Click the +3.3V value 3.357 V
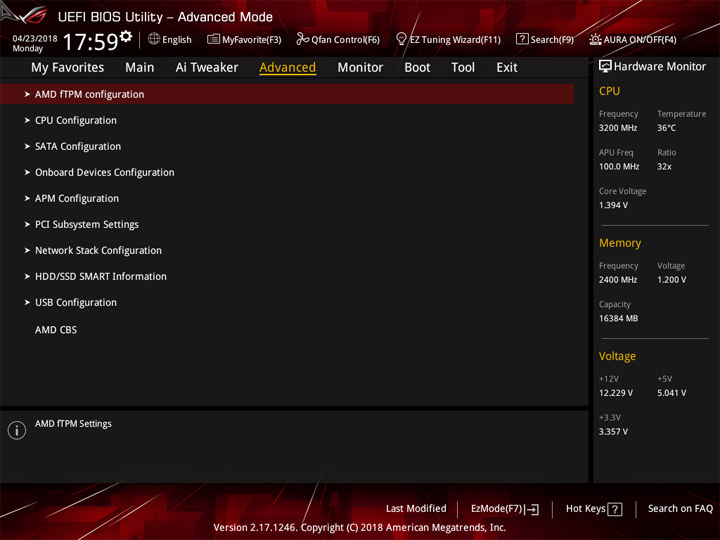The image size is (720, 540). (x=613, y=432)
